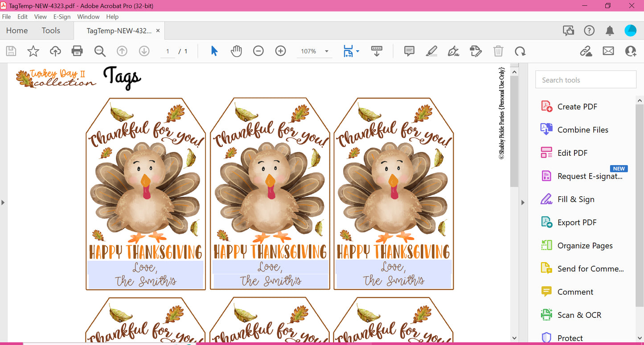Print the document with printer icon
This screenshot has height=345, width=644.
(x=77, y=51)
